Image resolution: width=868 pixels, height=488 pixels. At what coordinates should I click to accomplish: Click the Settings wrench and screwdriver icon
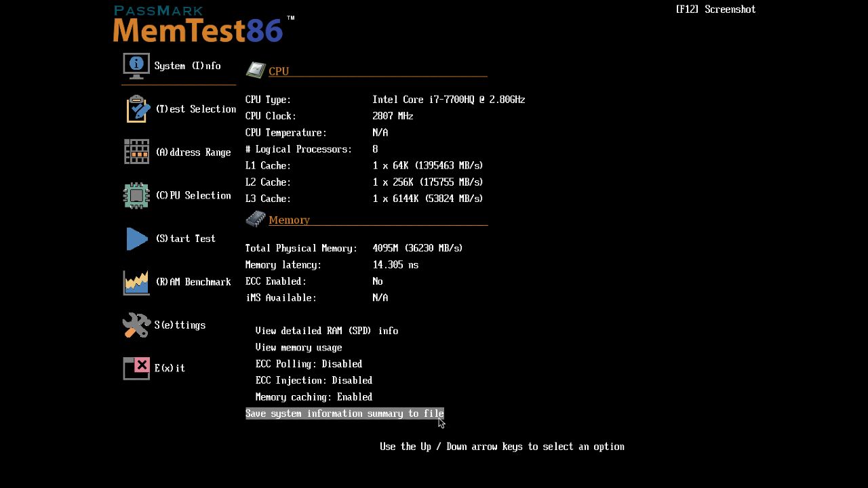tap(136, 325)
